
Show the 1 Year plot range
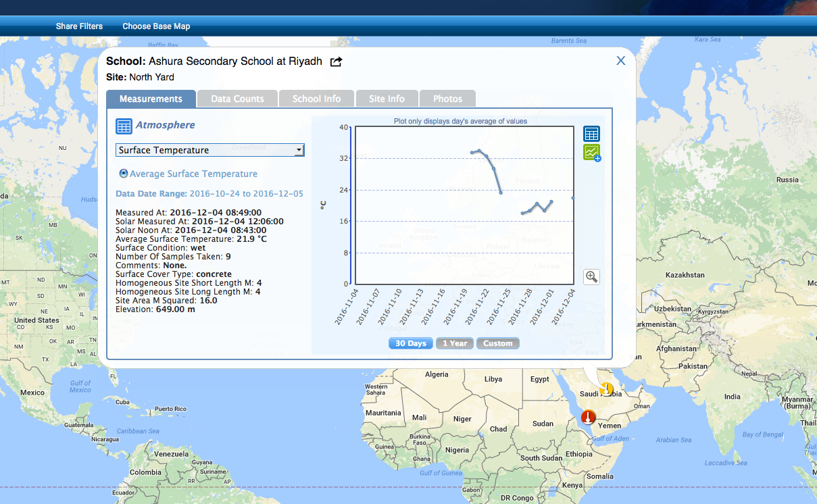[x=455, y=343]
